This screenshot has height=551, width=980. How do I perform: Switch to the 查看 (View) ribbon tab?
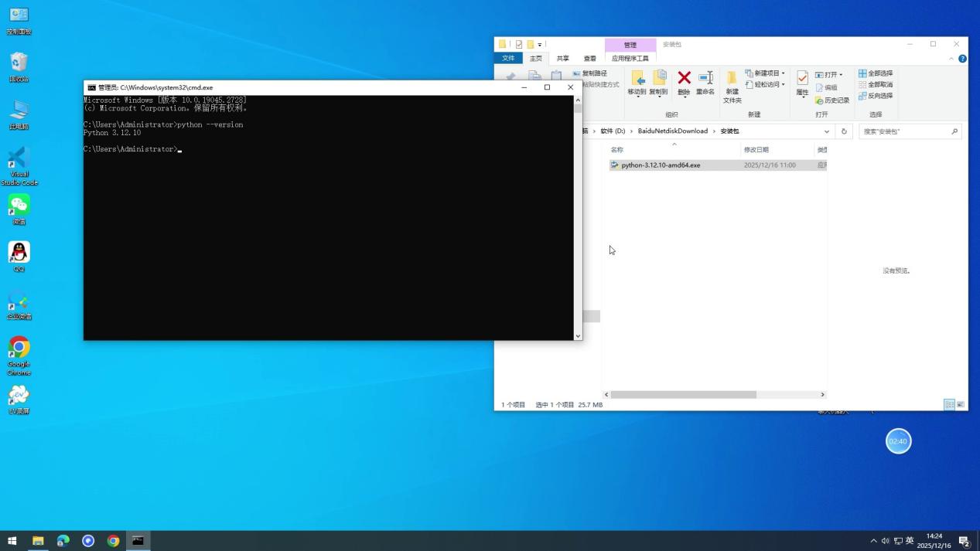[589, 58]
